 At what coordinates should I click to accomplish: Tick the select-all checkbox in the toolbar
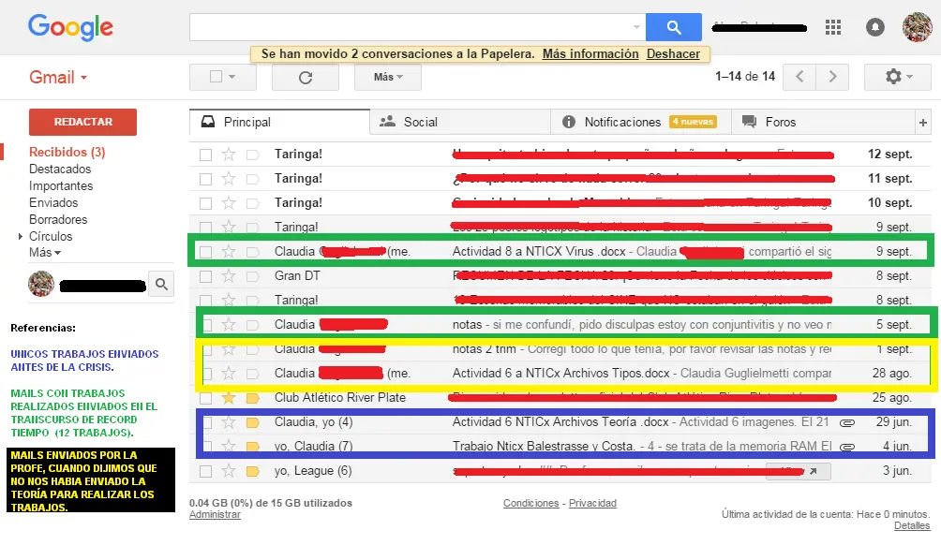pyautogui.click(x=217, y=77)
